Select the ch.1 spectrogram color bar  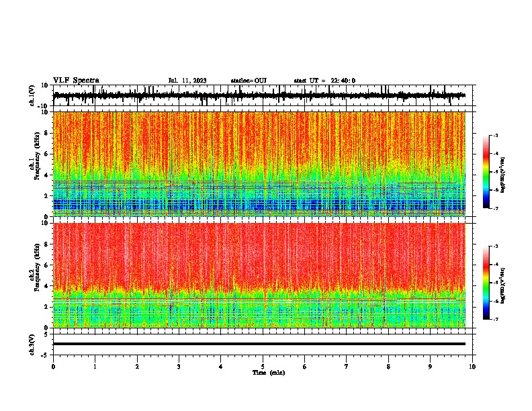tap(486, 172)
